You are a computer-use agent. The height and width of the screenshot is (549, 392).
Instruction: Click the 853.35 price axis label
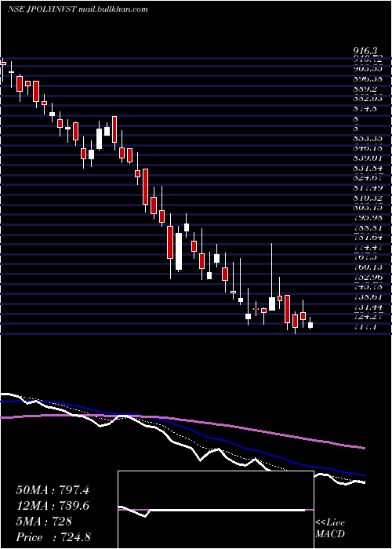(367, 138)
